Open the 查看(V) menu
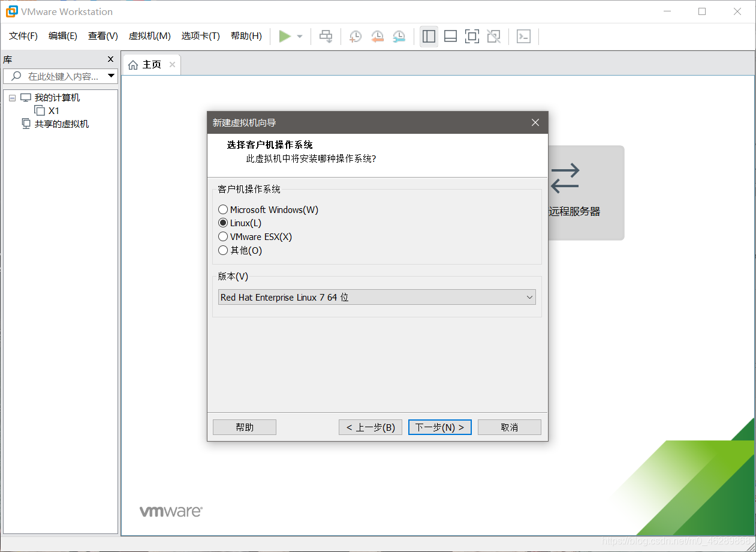 [x=103, y=36]
